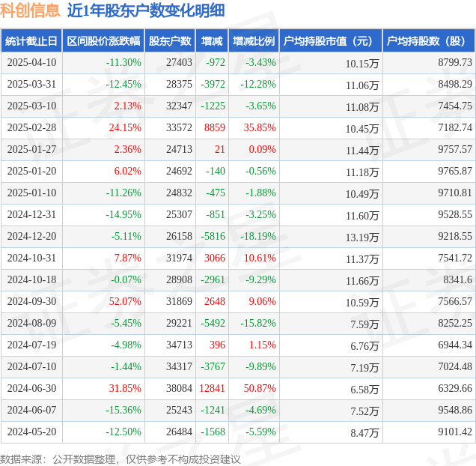
Task: Click the change value 21
Action: 220,150
